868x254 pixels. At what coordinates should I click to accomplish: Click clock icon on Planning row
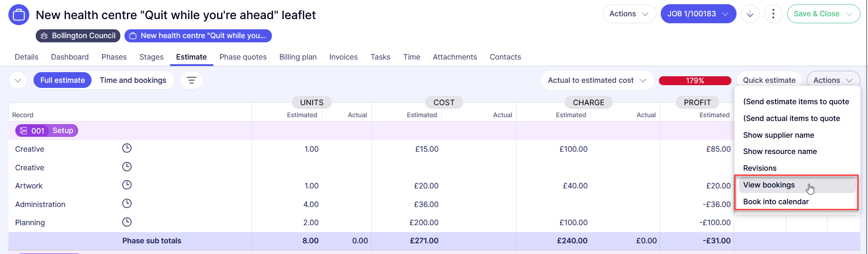[x=127, y=222]
